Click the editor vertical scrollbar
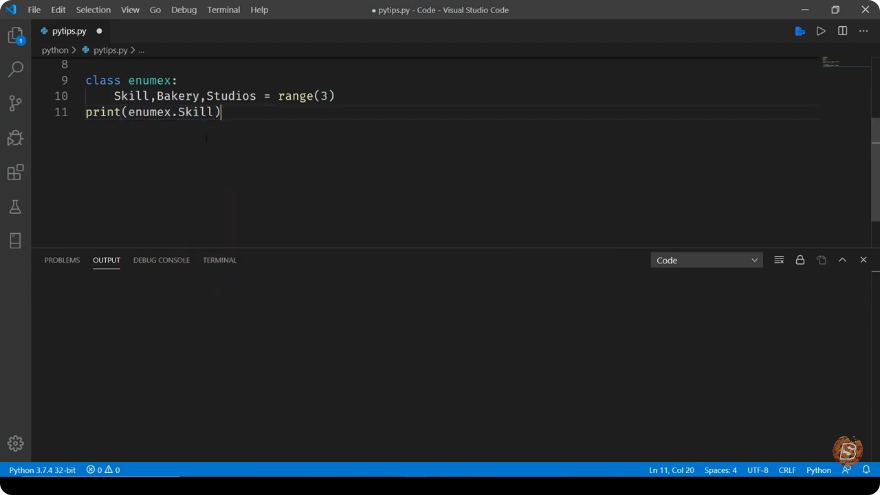Image resolution: width=880 pixels, height=495 pixels. [875, 169]
